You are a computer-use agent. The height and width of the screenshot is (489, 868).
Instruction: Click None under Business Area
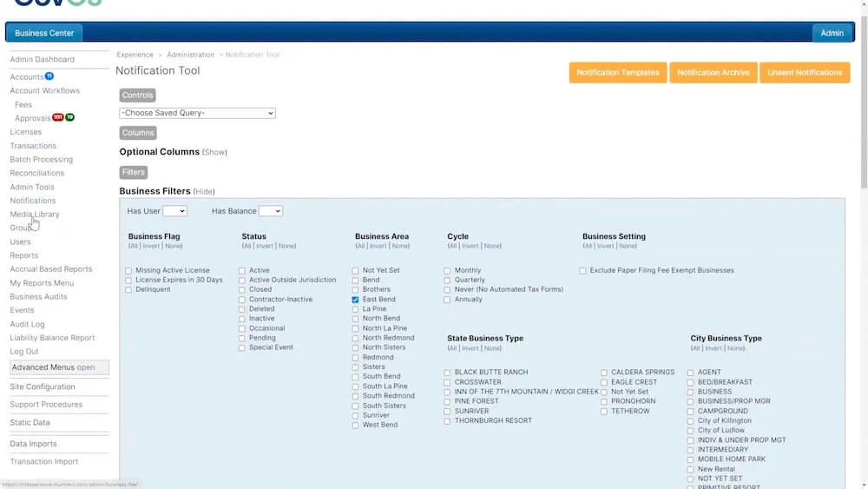click(x=400, y=246)
